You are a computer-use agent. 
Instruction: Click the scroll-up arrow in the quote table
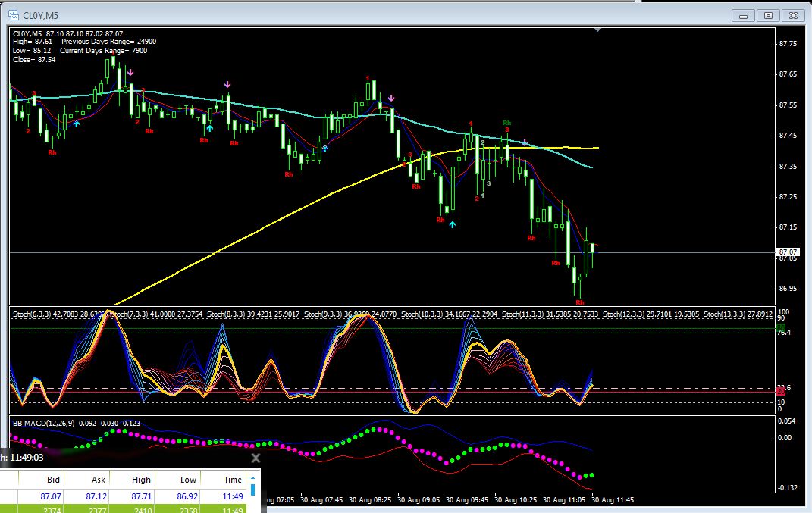(x=252, y=478)
